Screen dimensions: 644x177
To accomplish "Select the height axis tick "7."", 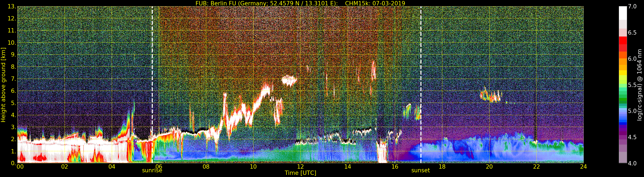I will 13,79.
